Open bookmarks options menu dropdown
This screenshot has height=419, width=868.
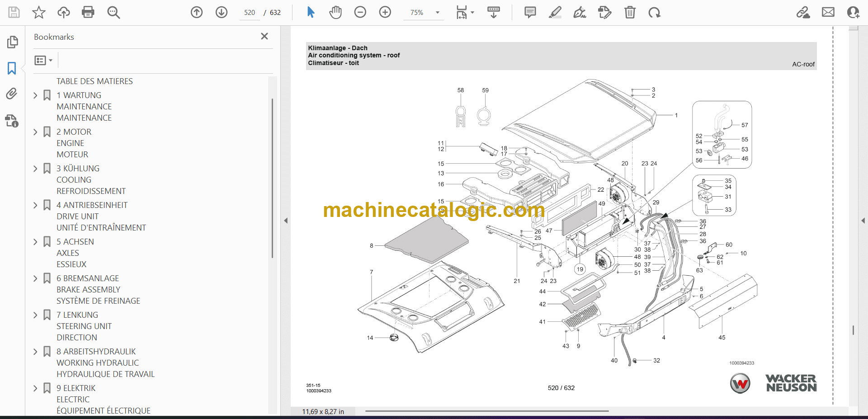click(x=43, y=60)
